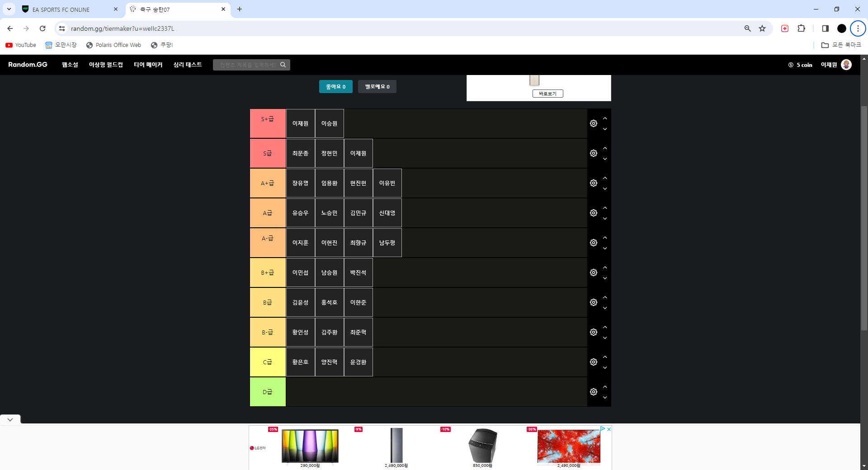Move A급 row down with arrow

(x=605, y=219)
